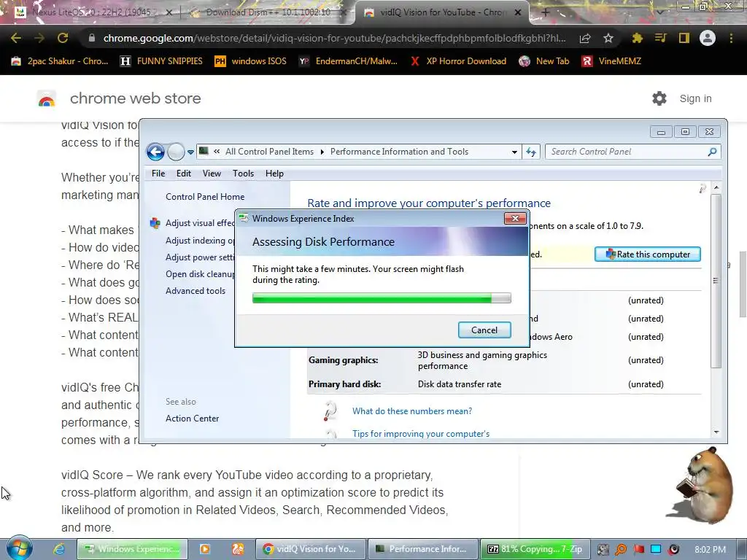Image resolution: width=747 pixels, height=560 pixels.
Task: Open Chrome Web Store settings gear
Action: [659, 98]
